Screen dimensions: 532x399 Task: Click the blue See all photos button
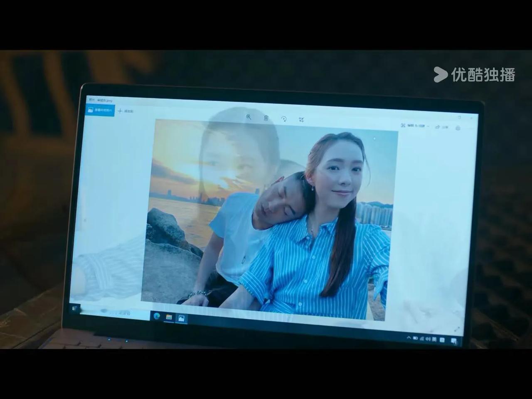[99, 110]
